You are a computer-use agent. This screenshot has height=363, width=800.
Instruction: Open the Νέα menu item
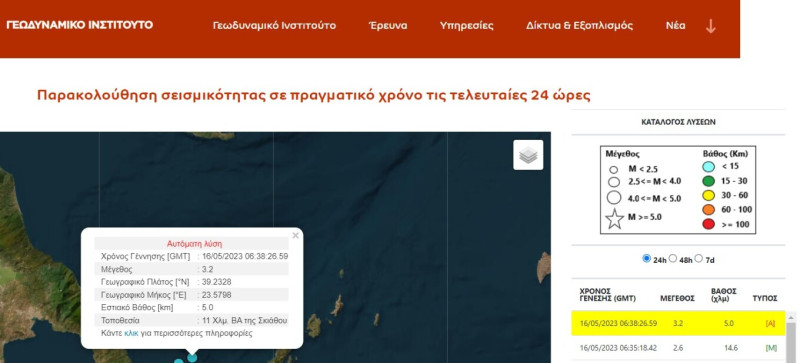675,26
